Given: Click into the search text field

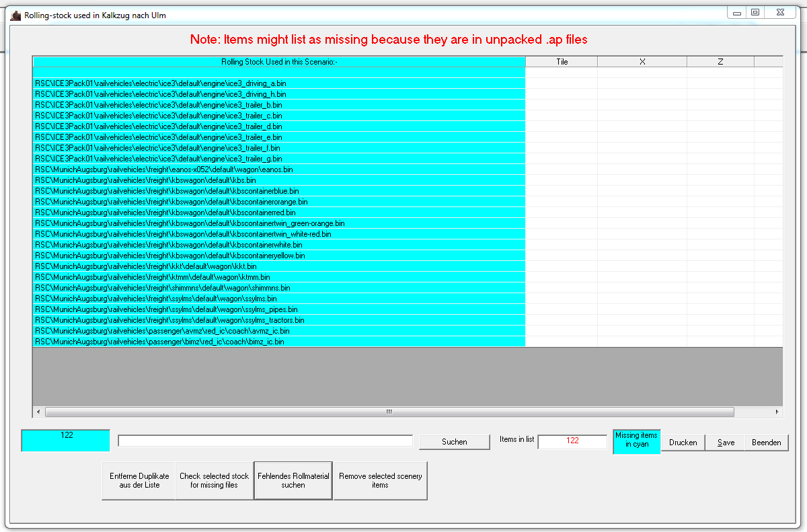Looking at the screenshot, I should click(x=266, y=441).
